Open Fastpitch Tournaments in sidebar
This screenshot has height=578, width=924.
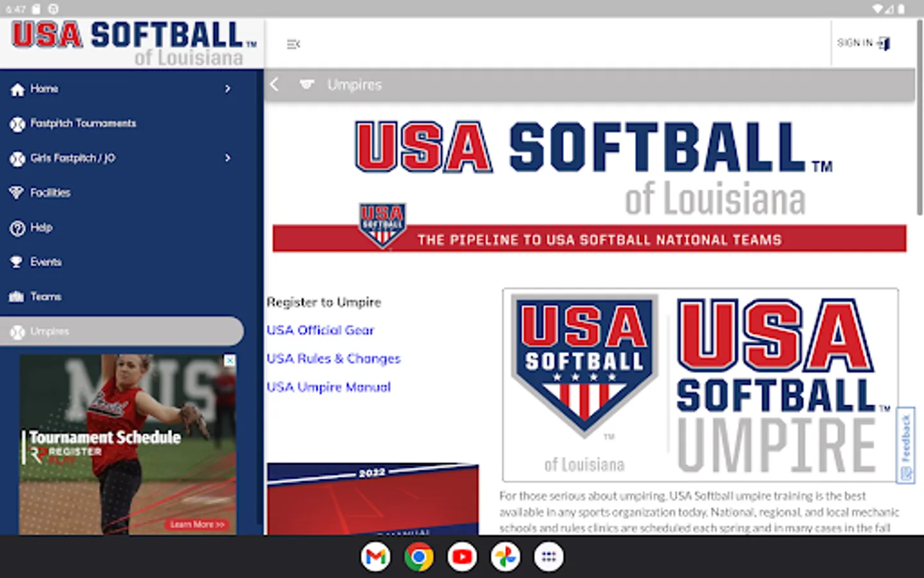(x=122, y=123)
